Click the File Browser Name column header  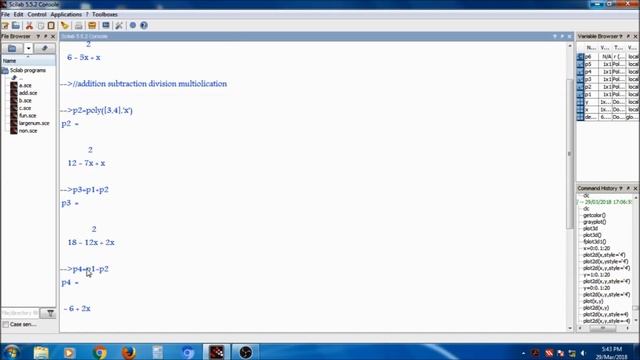pos(28,61)
